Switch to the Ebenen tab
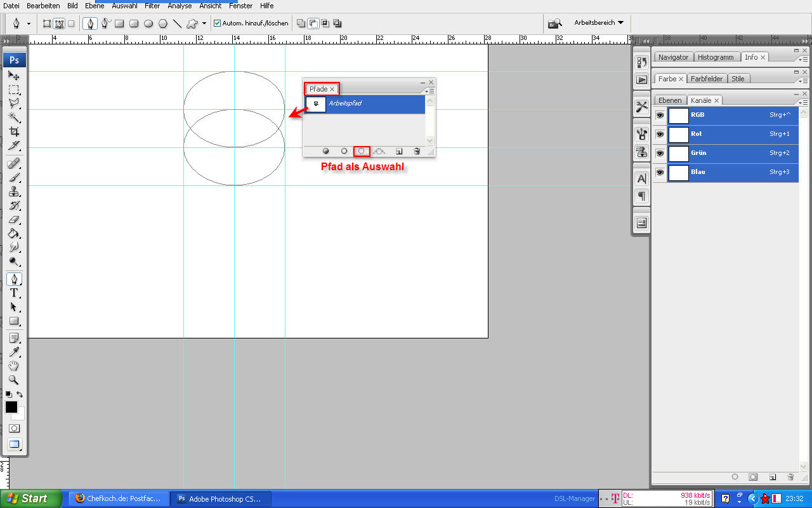Viewport: 812px width, 508px height. tap(669, 100)
